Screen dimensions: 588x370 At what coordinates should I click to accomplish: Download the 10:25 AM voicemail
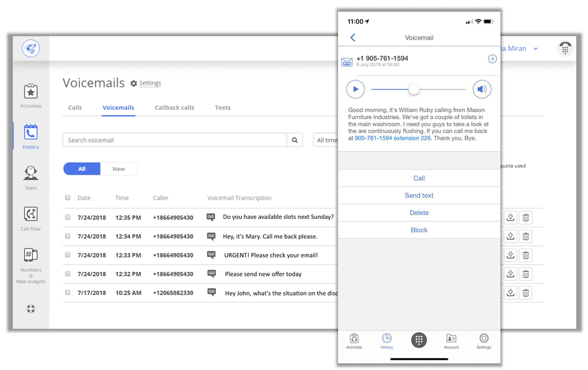pyautogui.click(x=510, y=293)
